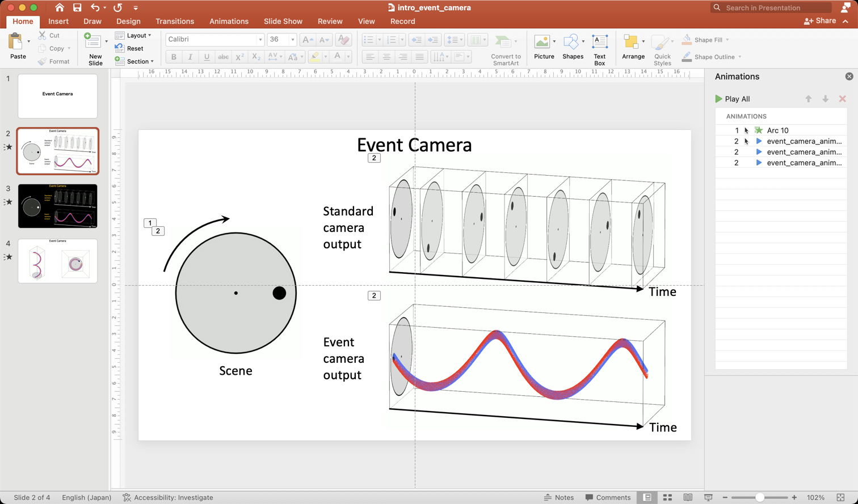Open the Review tab
Screen dimensions: 858x504
(x=330, y=21)
